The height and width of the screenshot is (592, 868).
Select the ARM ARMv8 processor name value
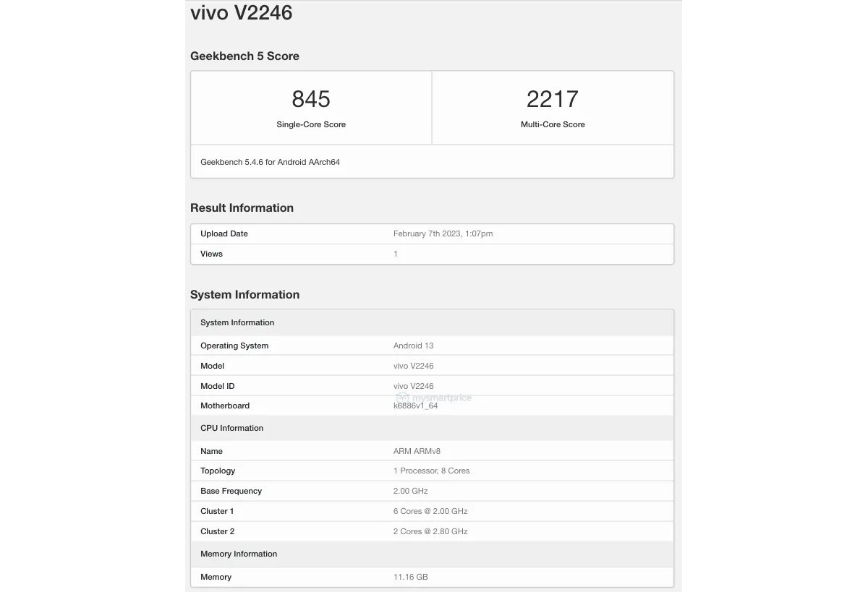417,451
